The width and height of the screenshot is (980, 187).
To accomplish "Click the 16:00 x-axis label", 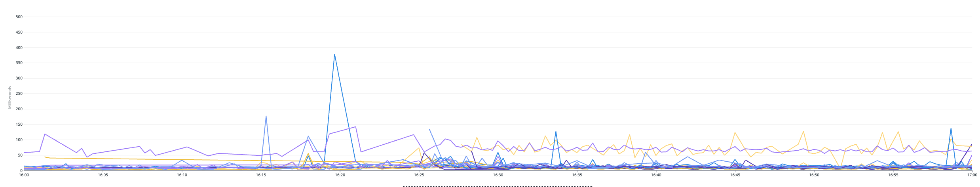I will [24, 175].
